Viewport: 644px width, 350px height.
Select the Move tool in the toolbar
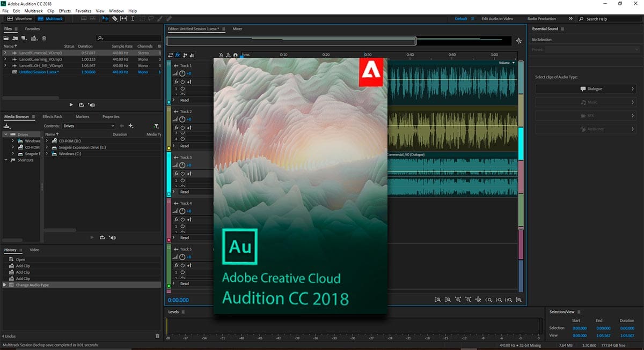(105, 18)
